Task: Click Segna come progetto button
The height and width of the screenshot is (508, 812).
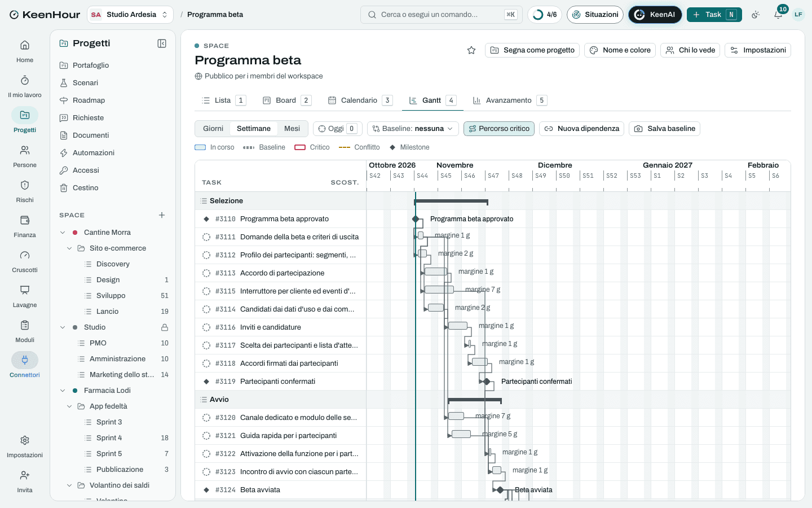Action: click(x=533, y=50)
